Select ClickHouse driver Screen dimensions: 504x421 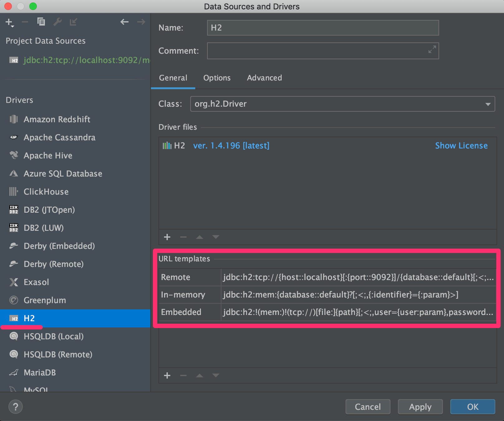[x=75, y=192]
